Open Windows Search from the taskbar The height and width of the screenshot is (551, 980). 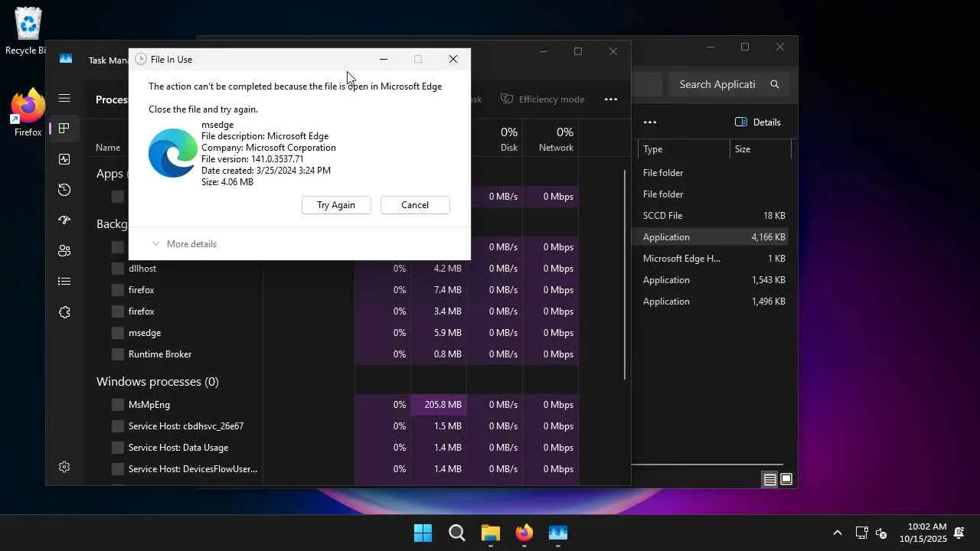tap(457, 533)
